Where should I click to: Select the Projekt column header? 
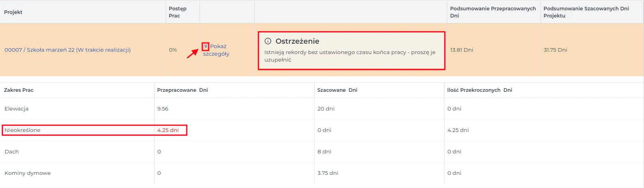13,12
